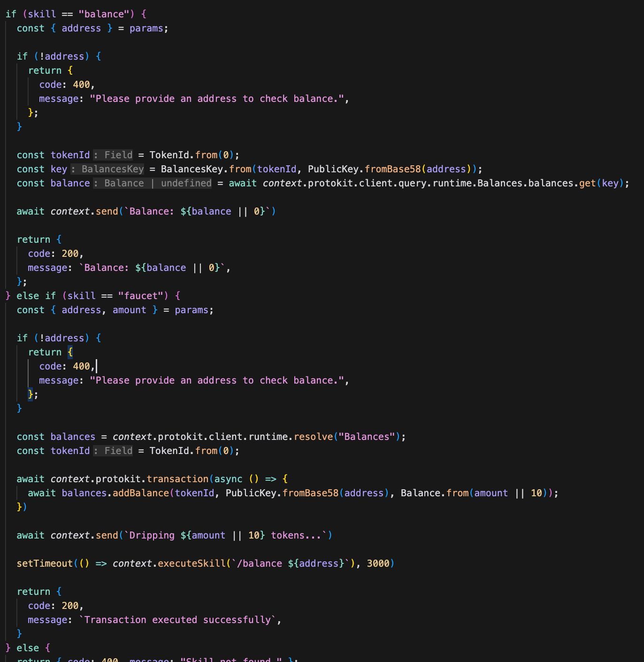Click the ": BalancesKey" inlay type hint
The image size is (644, 662).
[x=107, y=169]
